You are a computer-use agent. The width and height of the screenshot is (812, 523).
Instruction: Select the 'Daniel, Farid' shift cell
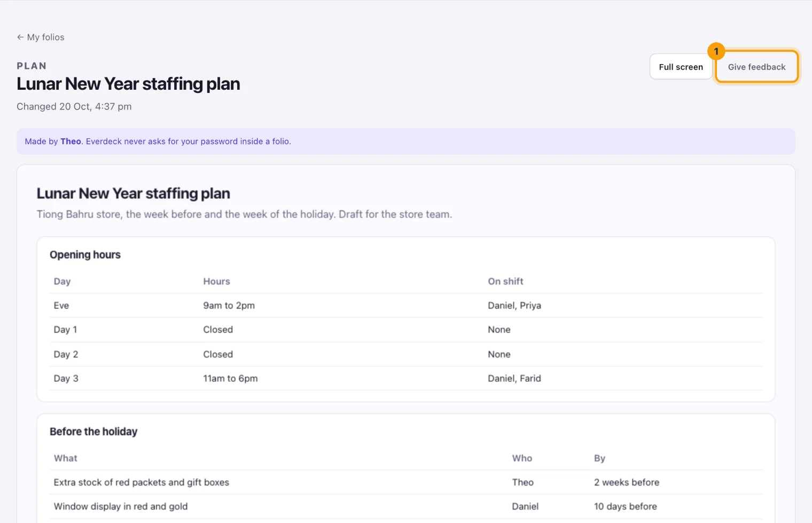click(514, 378)
